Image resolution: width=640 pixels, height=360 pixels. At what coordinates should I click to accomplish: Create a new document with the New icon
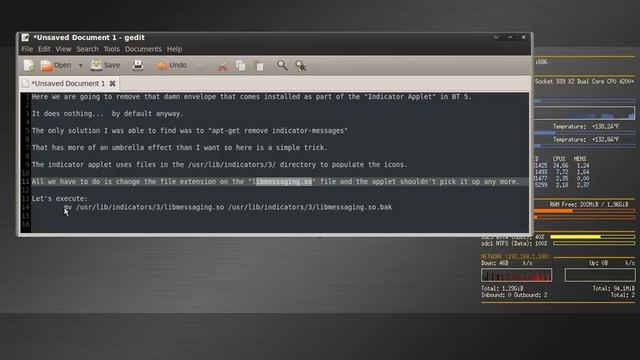pyautogui.click(x=29, y=65)
